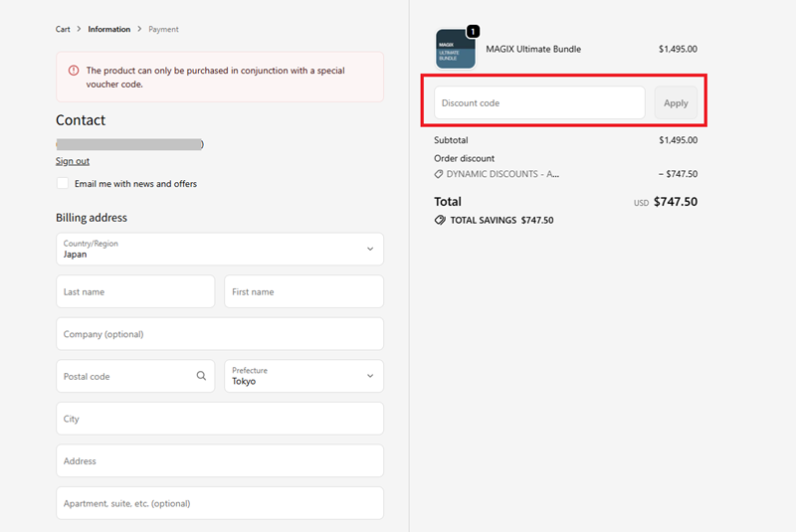
Task: Expand the Prefecture dropdown showing Tokyo
Action: point(303,376)
